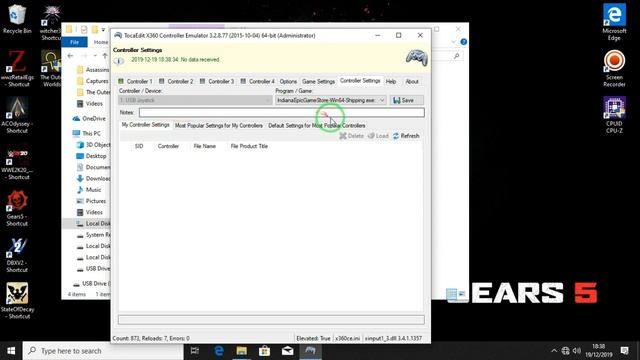The width and height of the screenshot is (640, 360).
Task: Open the Gears5 shortcut icon
Action: (x=17, y=208)
